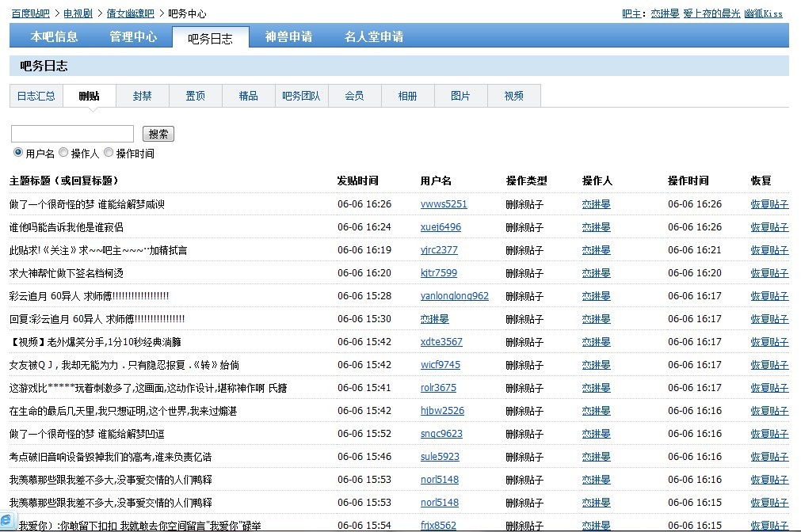Click the 操作时间 column header

coord(688,180)
